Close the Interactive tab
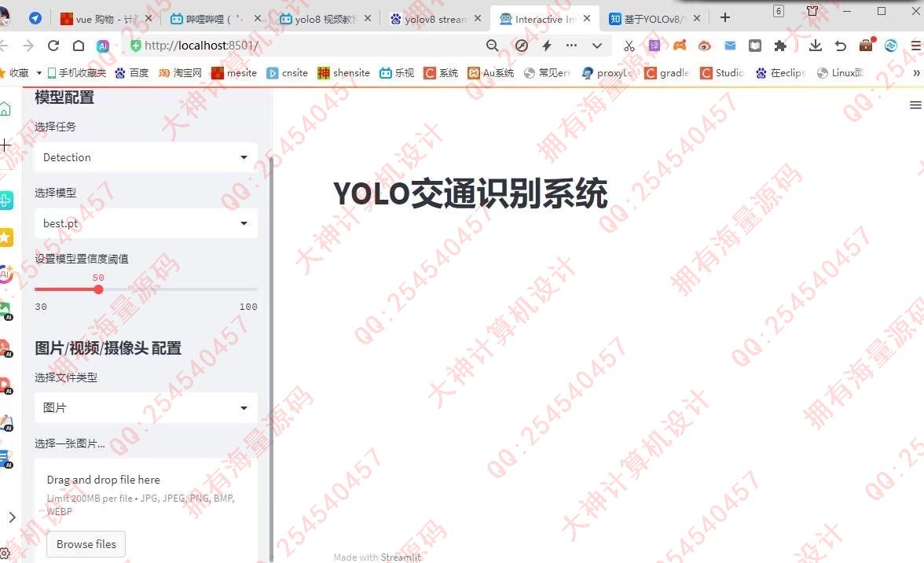Viewport: 924px width, 563px height. (587, 18)
